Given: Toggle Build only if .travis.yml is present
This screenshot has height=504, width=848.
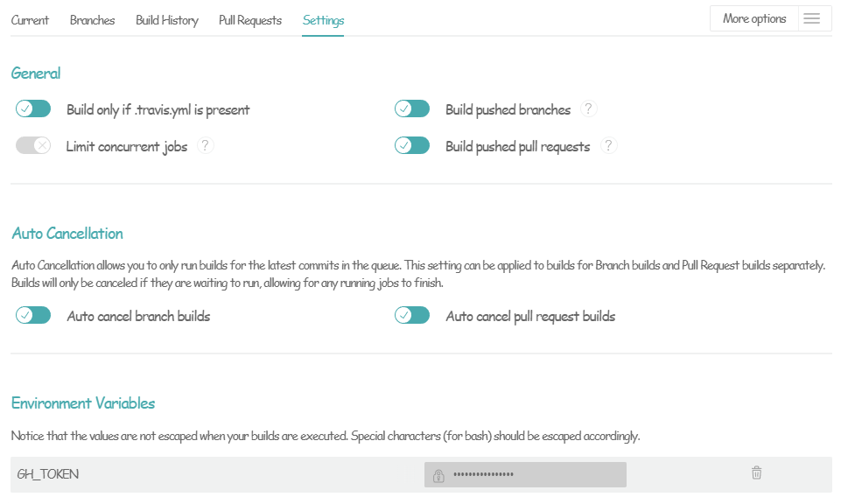Looking at the screenshot, I should point(33,109).
